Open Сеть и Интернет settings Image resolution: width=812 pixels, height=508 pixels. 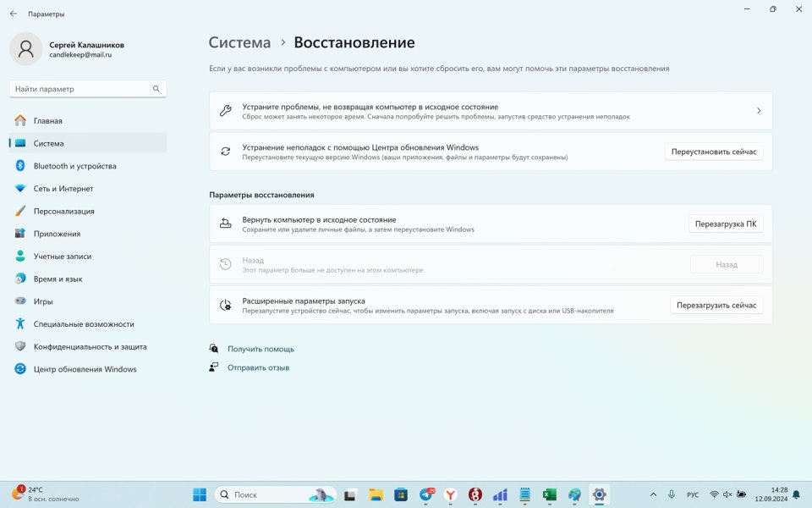63,189
